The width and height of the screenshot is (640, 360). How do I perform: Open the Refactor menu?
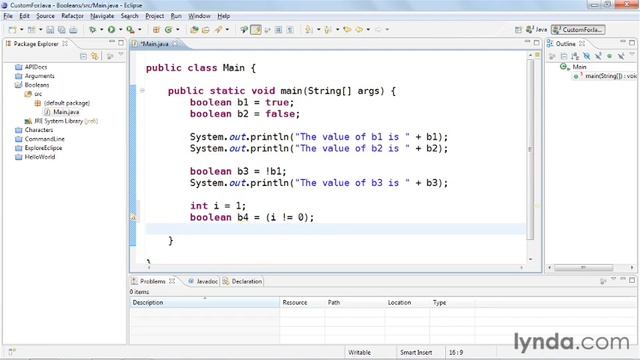point(72,16)
